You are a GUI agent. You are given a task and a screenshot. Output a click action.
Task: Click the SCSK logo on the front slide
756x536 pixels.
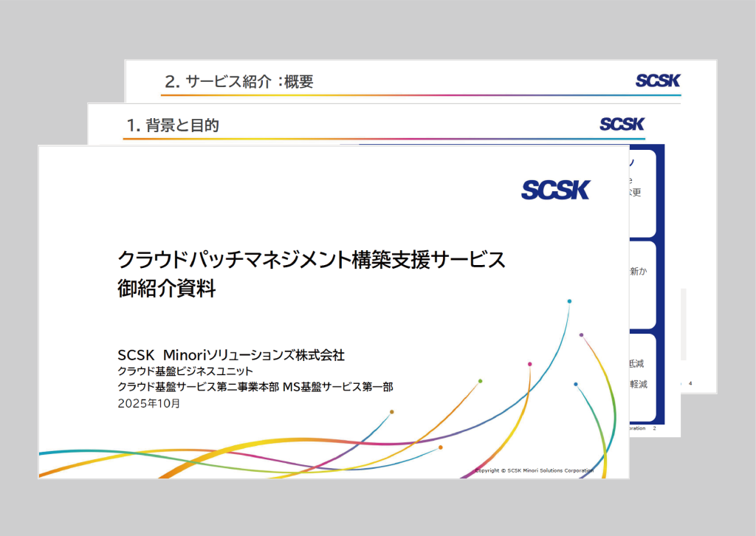[555, 190]
